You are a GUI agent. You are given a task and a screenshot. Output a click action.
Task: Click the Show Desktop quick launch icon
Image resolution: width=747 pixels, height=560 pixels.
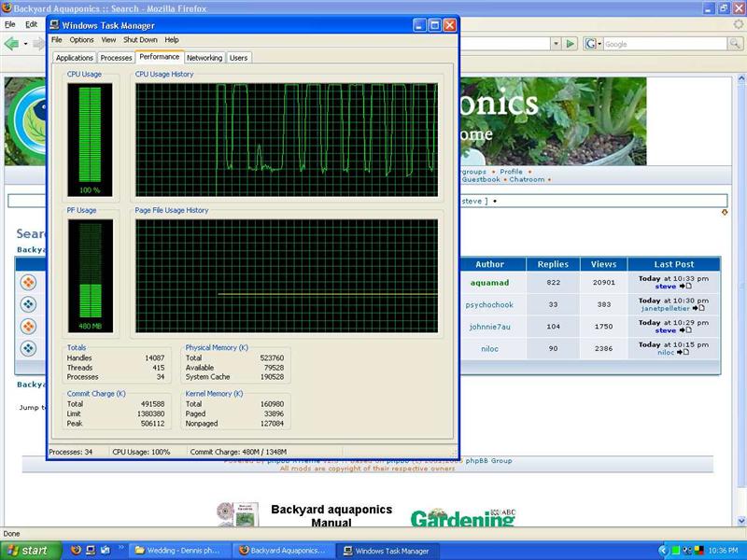click(x=106, y=550)
